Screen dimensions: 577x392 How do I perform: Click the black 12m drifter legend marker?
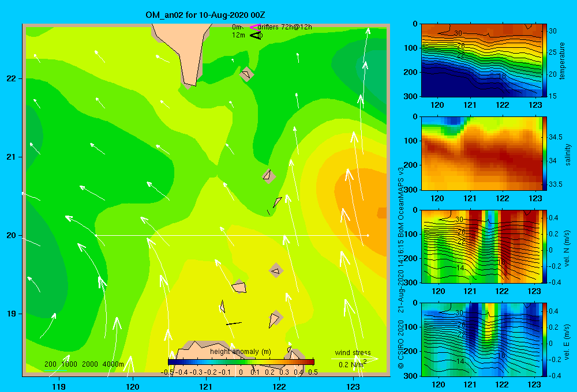click(x=255, y=35)
